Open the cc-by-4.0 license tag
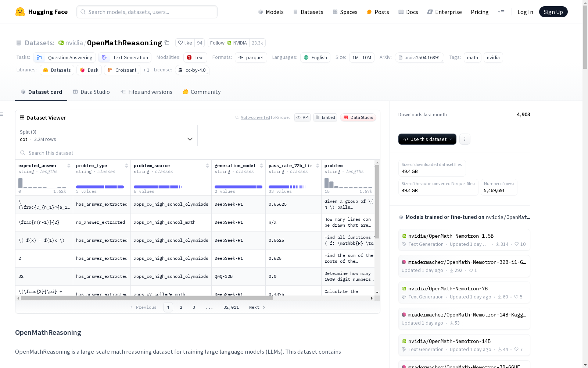588x368 pixels. tap(192, 70)
